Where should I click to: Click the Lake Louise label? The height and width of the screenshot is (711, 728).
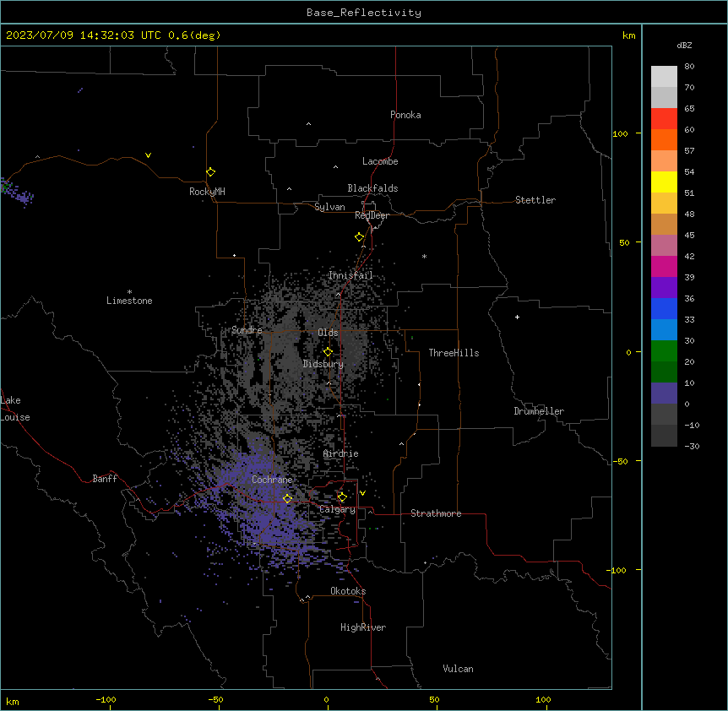15,409
